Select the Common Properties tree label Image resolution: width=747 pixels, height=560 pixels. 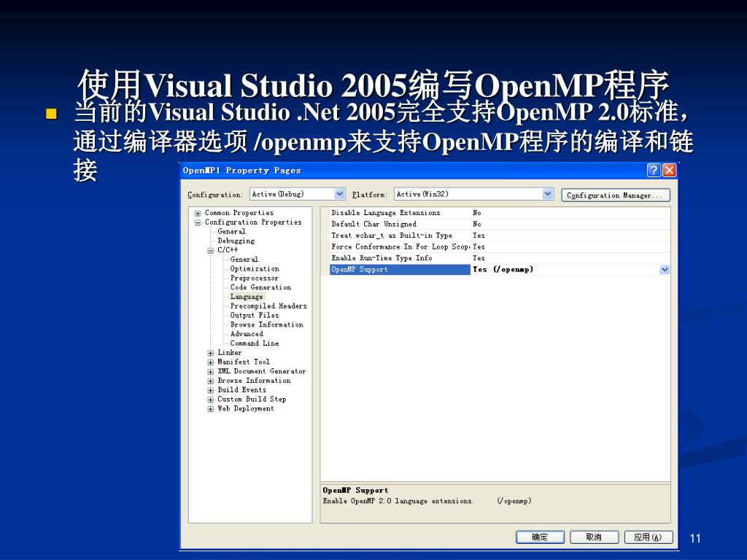(239, 213)
